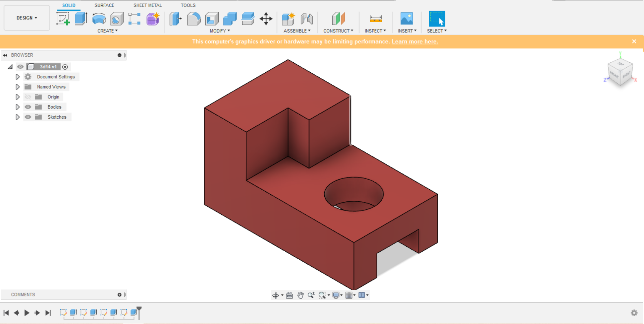644x324 pixels.
Task: Open the MODIFY dropdown menu
Action: click(220, 30)
